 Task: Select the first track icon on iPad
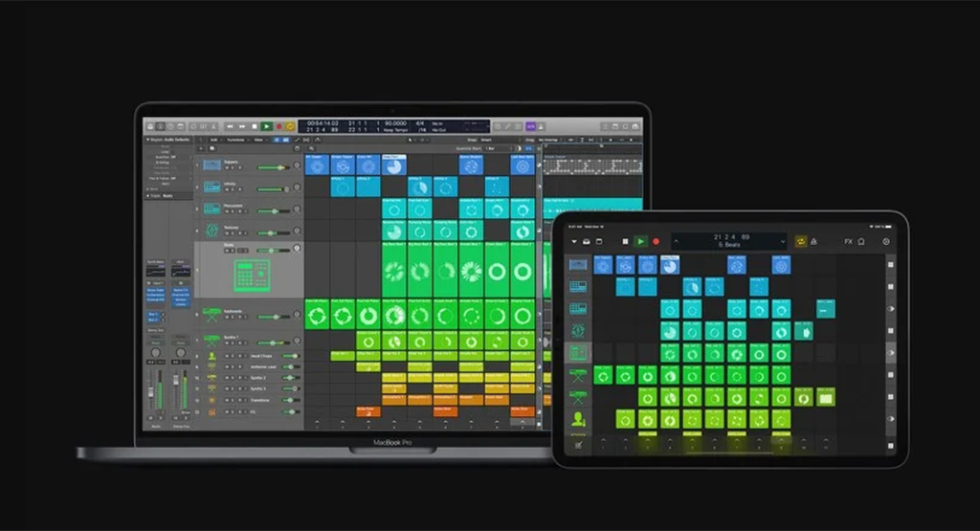click(x=578, y=265)
